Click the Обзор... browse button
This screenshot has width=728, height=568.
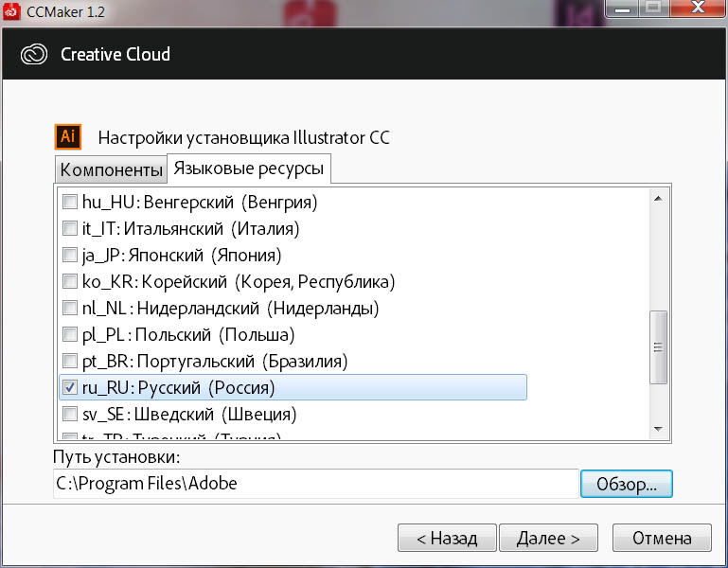(627, 484)
